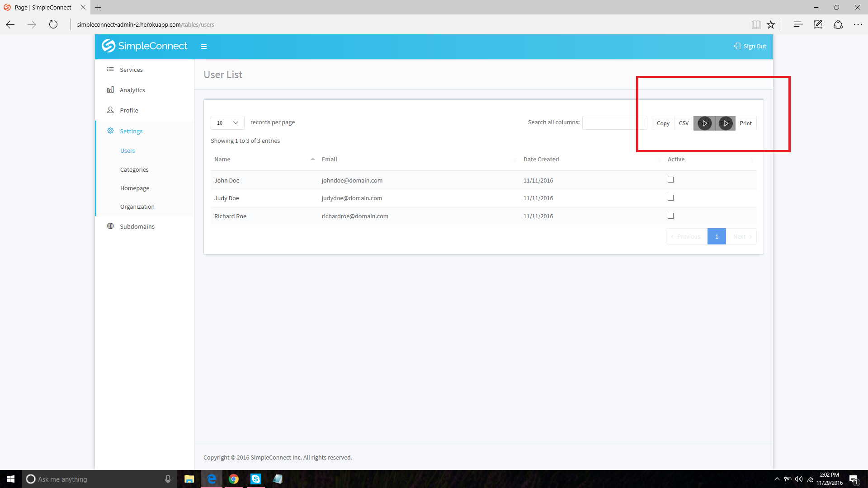Click pagination page 1
868x488 pixels.
(x=717, y=236)
